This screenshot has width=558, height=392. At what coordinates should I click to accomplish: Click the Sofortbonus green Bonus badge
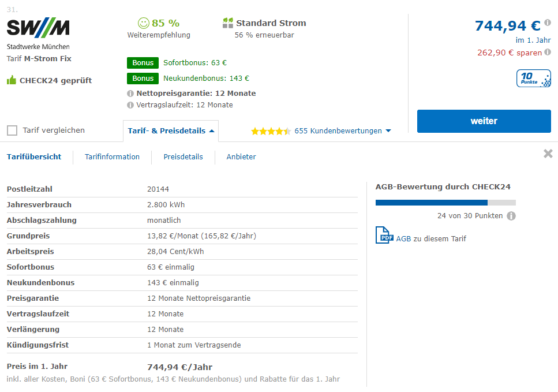[143, 63]
